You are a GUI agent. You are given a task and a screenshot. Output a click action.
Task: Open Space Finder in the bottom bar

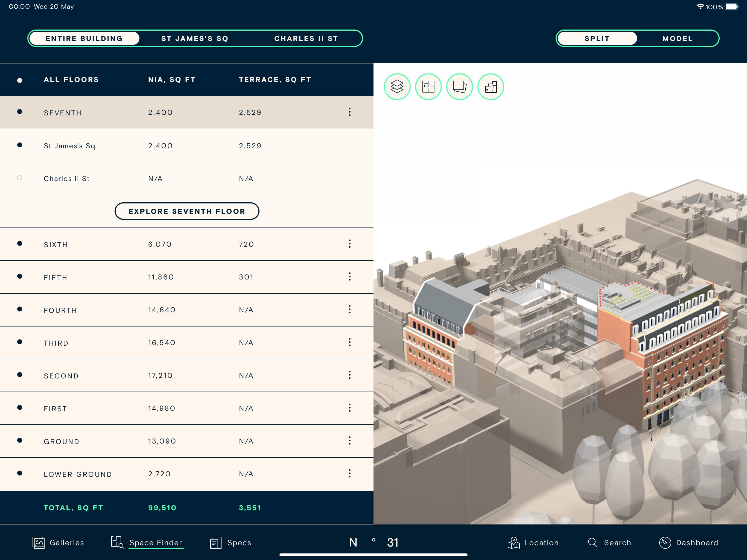tap(147, 542)
